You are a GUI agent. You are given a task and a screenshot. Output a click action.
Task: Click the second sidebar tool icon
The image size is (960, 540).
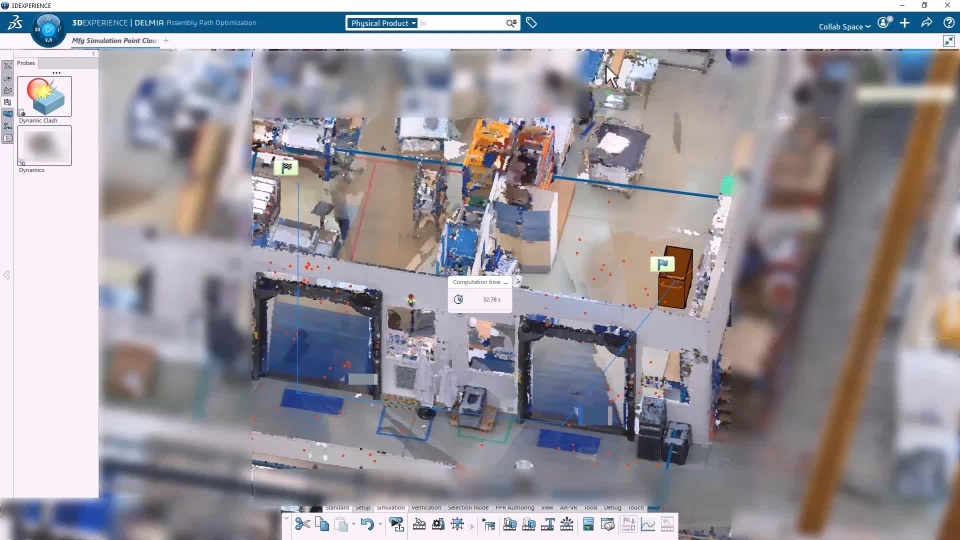[x=7, y=78]
